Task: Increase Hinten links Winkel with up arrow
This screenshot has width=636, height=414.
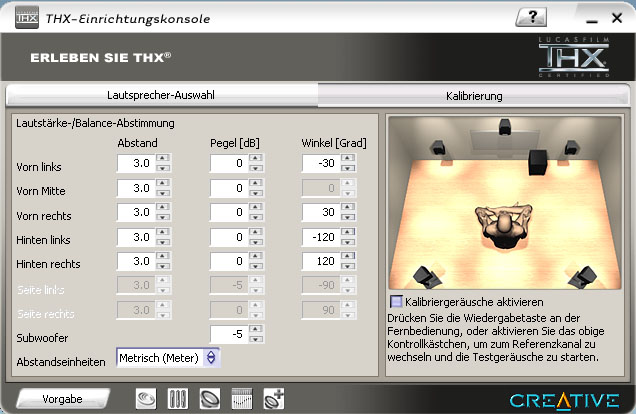Action: click(348, 232)
